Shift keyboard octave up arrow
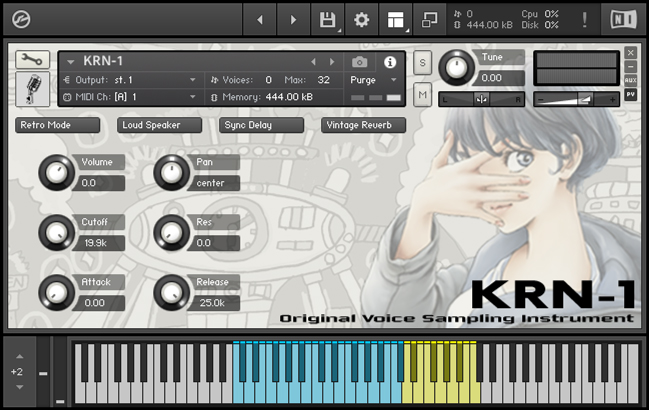The height and width of the screenshot is (410, 649). click(19, 356)
